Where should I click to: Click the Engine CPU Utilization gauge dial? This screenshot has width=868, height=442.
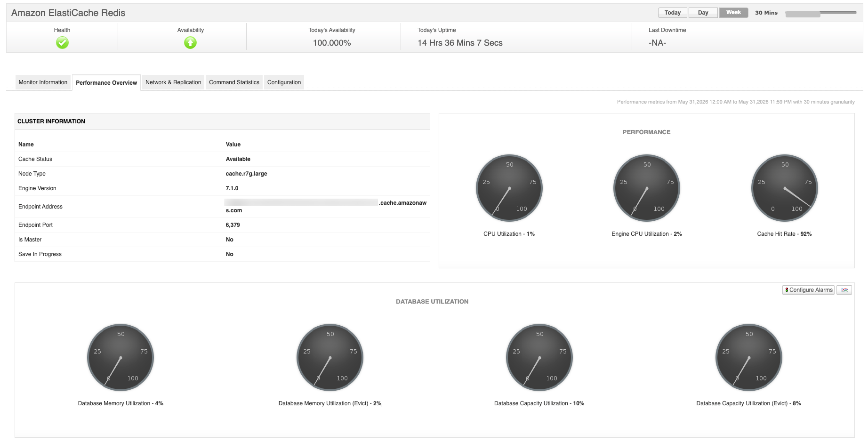click(647, 188)
